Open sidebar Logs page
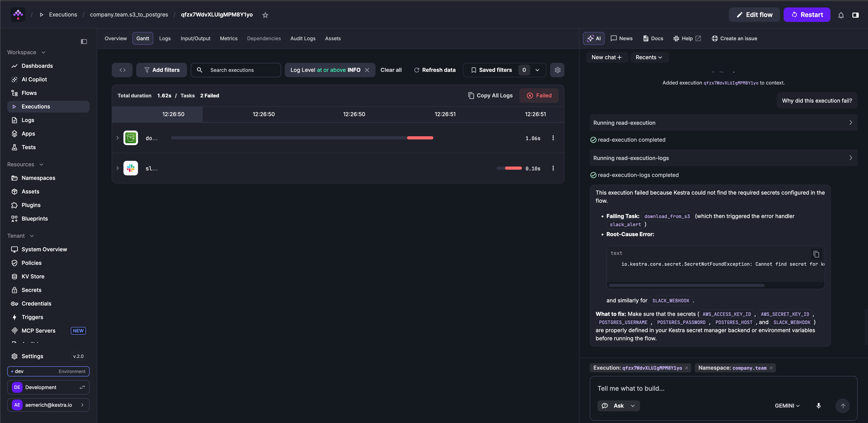868x423 pixels. (48, 120)
